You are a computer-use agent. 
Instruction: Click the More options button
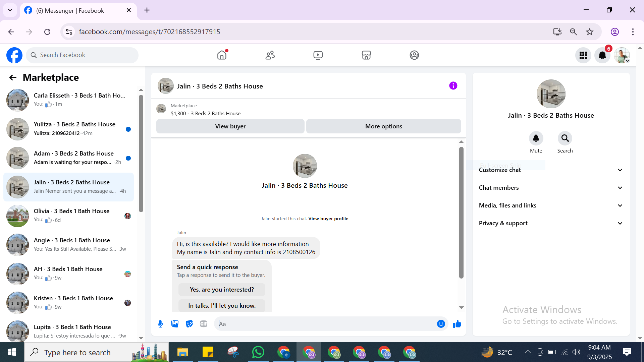pyautogui.click(x=384, y=126)
